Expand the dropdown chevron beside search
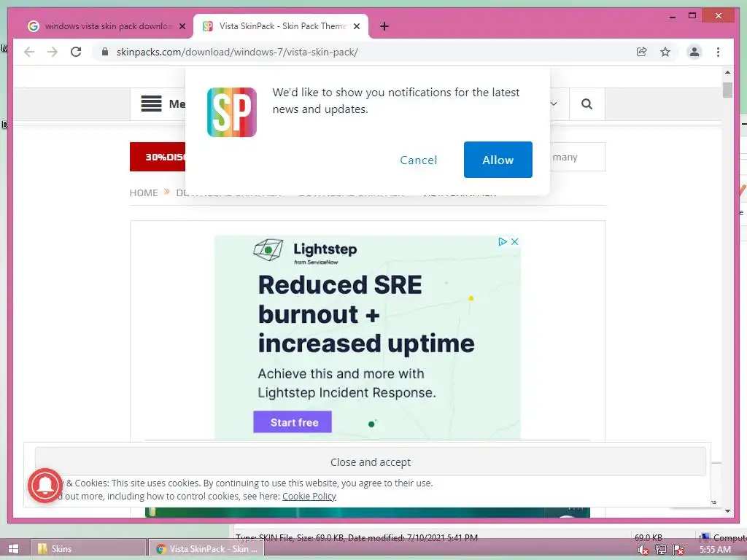This screenshot has width=747, height=560. [x=554, y=104]
